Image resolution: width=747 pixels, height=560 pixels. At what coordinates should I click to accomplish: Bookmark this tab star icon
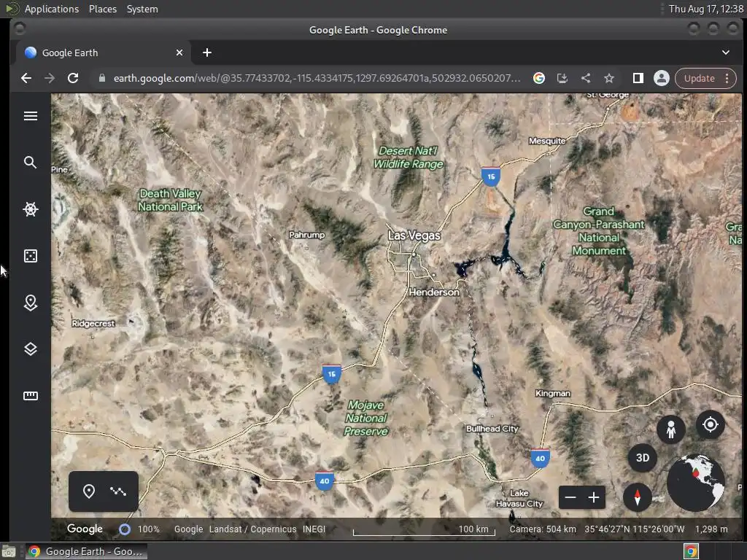point(609,78)
